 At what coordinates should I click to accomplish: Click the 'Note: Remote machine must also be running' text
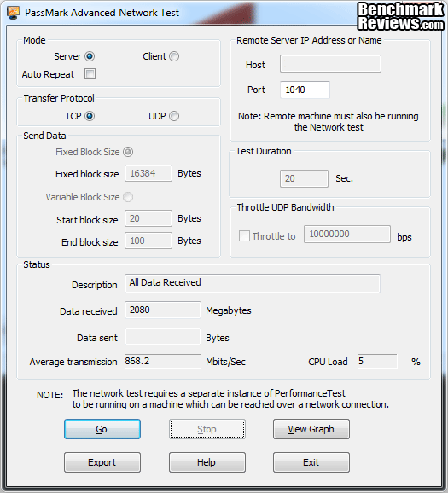click(x=329, y=116)
